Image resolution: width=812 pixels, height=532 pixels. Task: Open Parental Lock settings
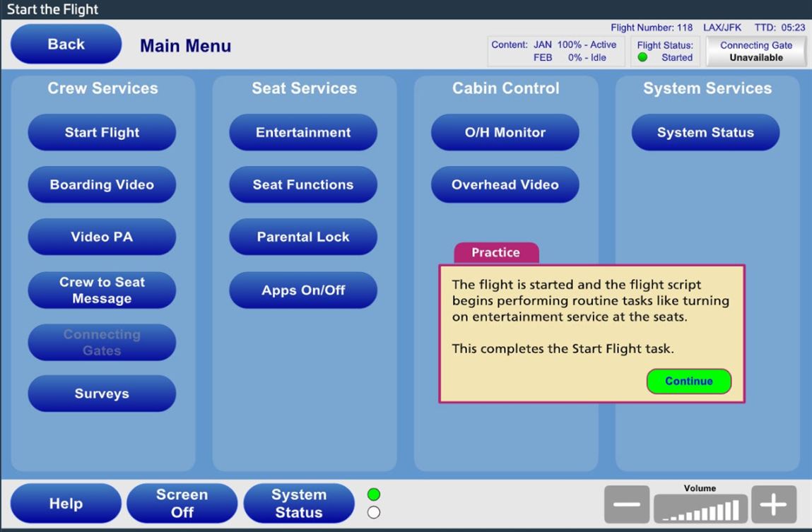point(303,237)
